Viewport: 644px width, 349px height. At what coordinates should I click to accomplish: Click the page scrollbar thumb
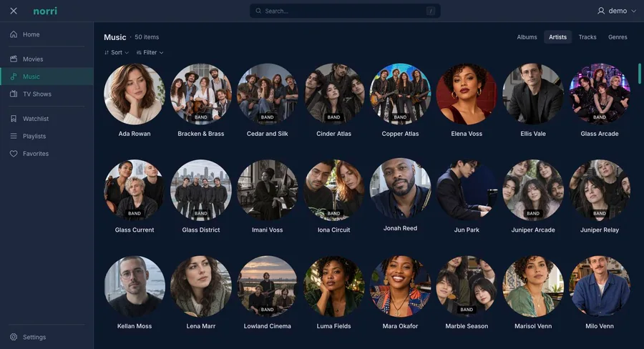click(640, 74)
